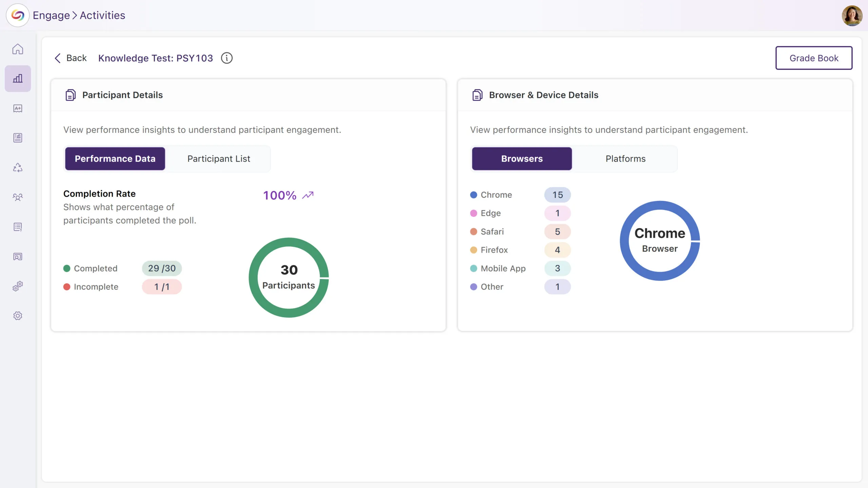
Task: Switch to the Platforms tab
Action: [x=625, y=159]
